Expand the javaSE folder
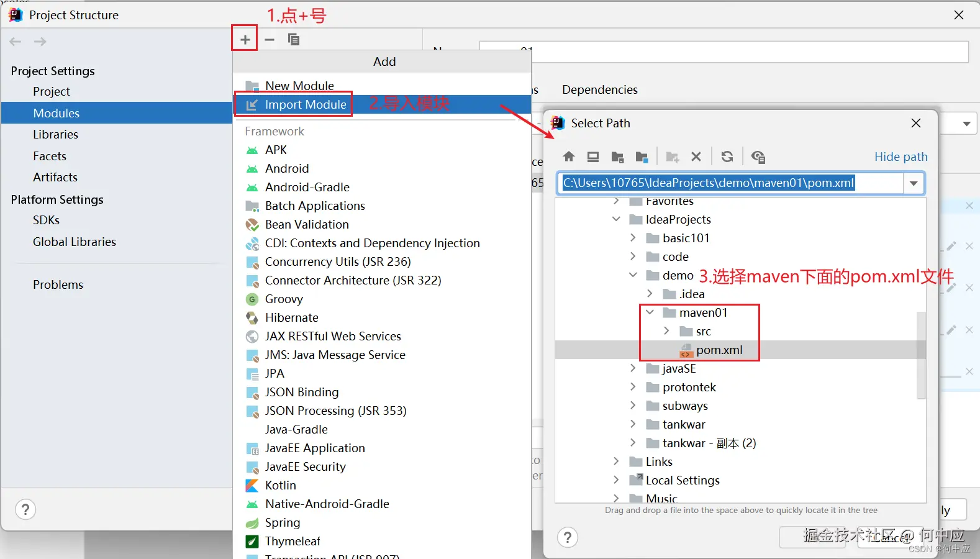Screen dimensions: 980x559 point(633,368)
